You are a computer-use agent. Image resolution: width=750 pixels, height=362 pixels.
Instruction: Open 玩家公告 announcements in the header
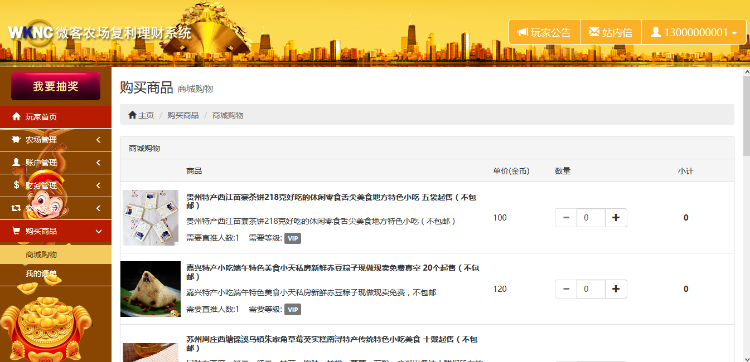coord(544,32)
